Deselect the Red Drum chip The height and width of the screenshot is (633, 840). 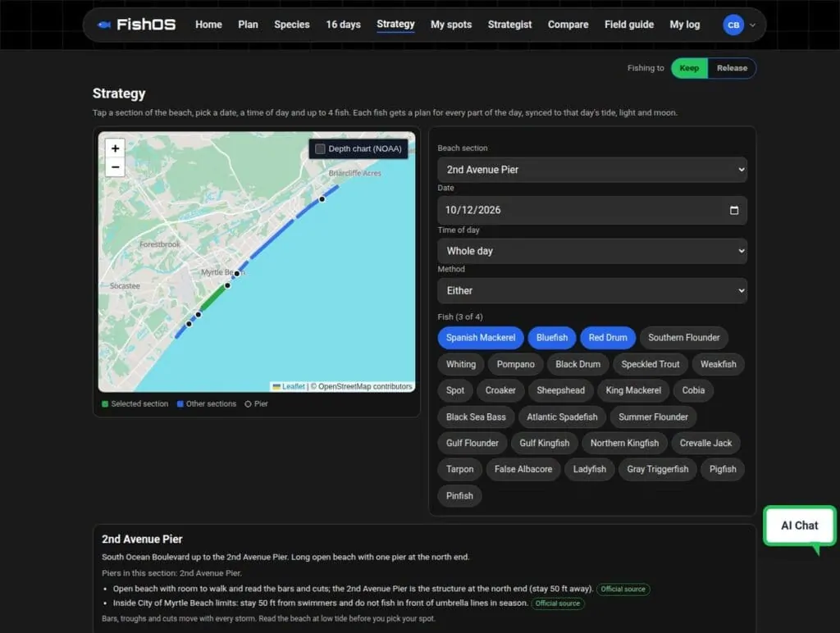(x=608, y=338)
